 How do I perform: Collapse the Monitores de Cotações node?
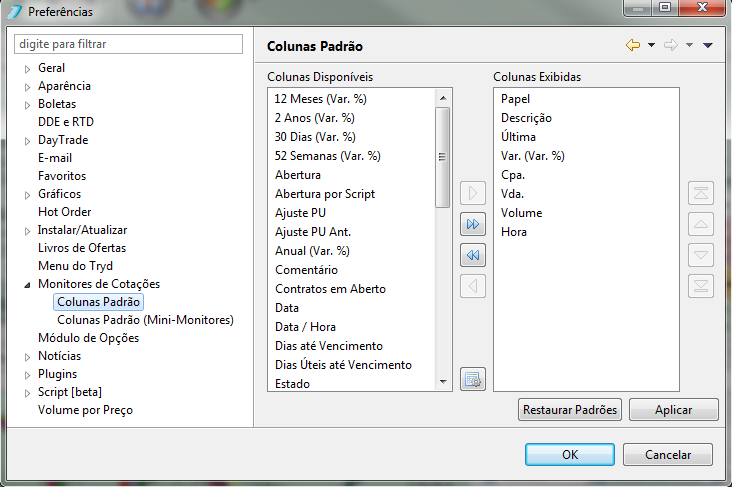[x=28, y=284]
